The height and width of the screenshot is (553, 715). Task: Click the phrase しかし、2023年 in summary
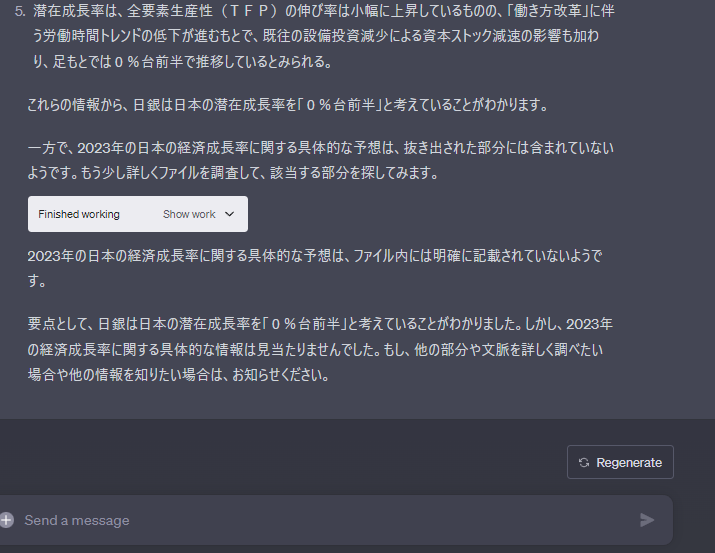tap(569, 324)
